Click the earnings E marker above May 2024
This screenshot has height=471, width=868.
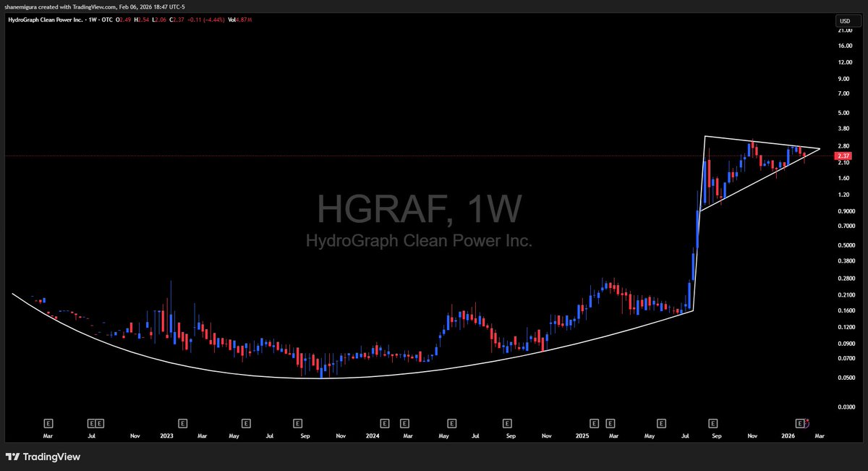(x=452, y=422)
